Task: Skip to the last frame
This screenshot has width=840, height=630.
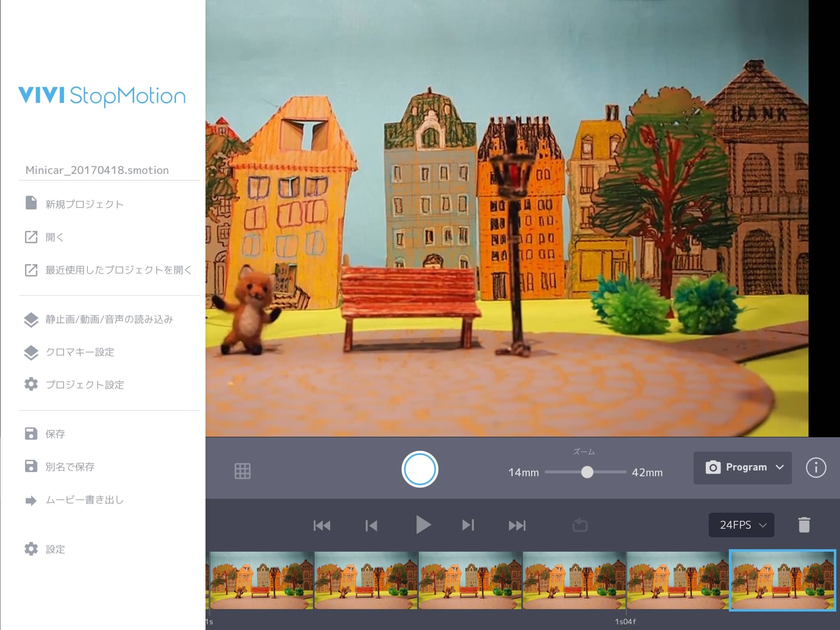Action: (517, 525)
